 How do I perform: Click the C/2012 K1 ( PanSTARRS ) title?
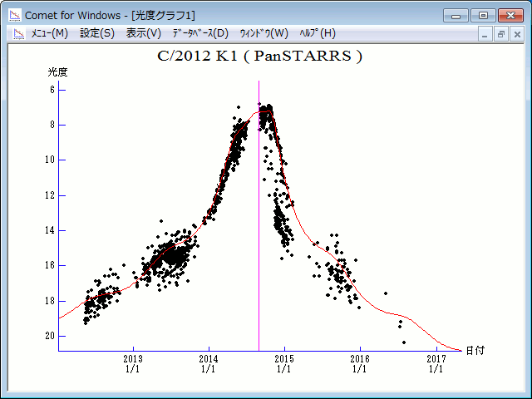pos(260,56)
